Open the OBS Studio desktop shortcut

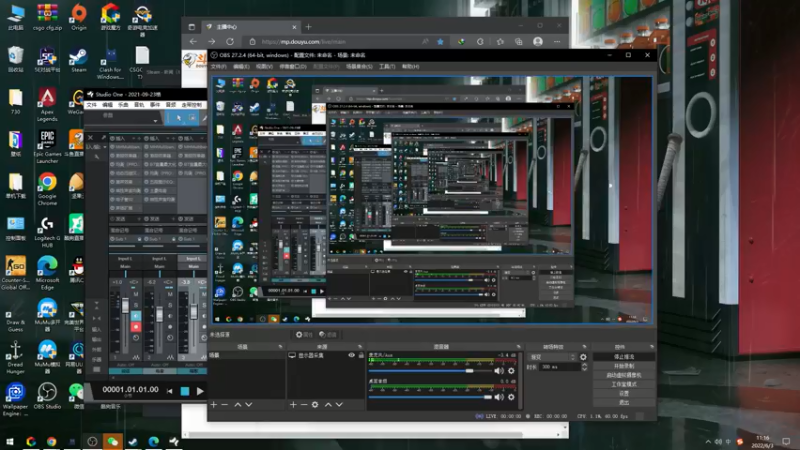[x=47, y=395]
